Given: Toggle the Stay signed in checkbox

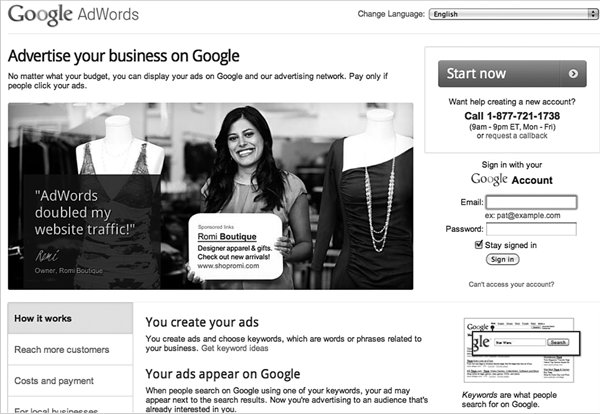Looking at the screenshot, I should pos(478,244).
